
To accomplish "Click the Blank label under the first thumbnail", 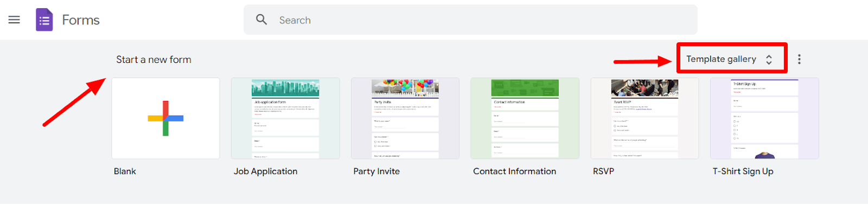I will pyautogui.click(x=125, y=171).
